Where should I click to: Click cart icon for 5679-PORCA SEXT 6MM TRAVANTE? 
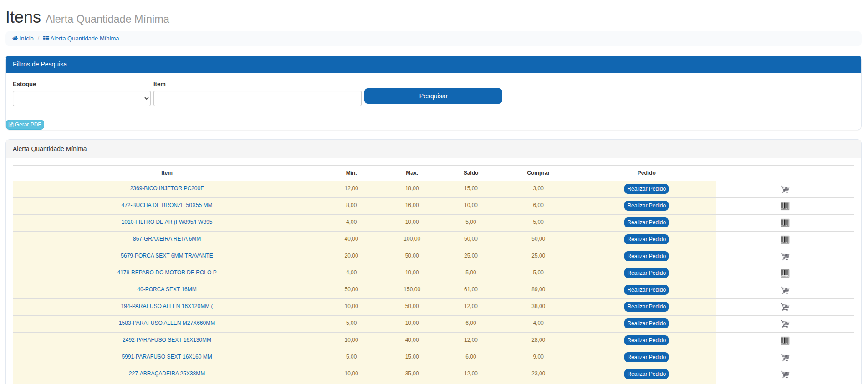(785, 257)
